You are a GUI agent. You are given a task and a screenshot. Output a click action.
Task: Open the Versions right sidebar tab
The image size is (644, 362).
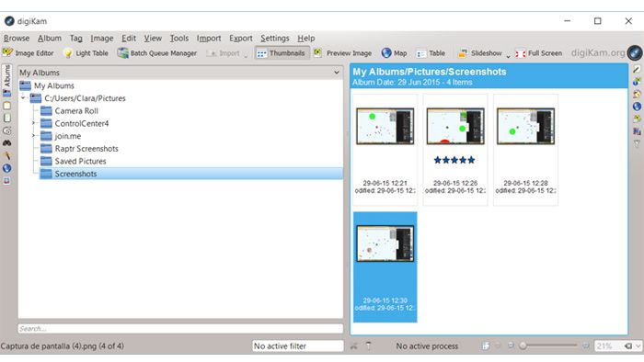pos(637,131)
